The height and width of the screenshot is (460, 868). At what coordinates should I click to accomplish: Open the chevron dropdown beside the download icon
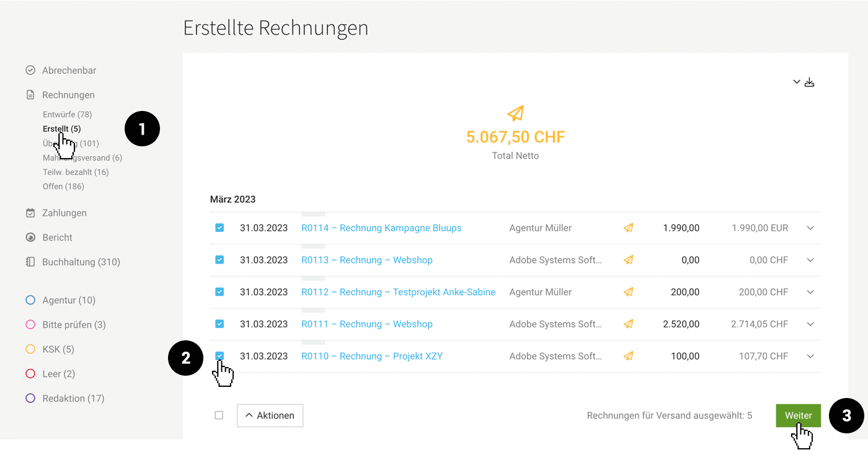click(x=796, y=81)
